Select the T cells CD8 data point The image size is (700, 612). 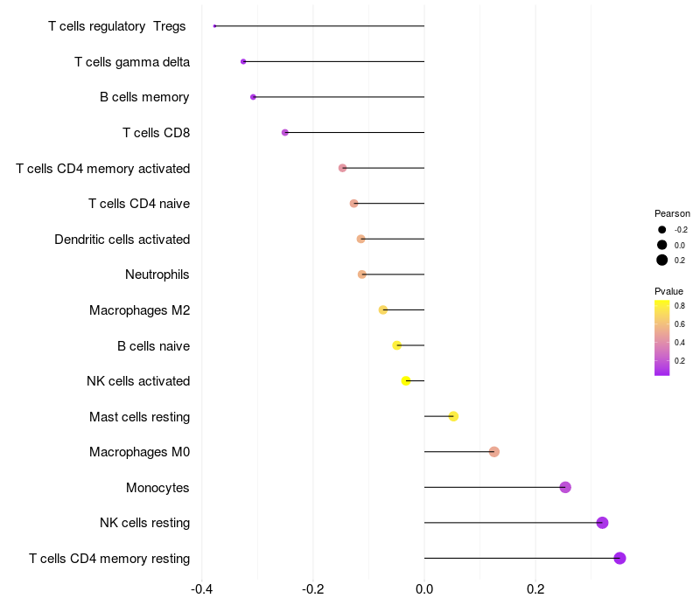284,133
